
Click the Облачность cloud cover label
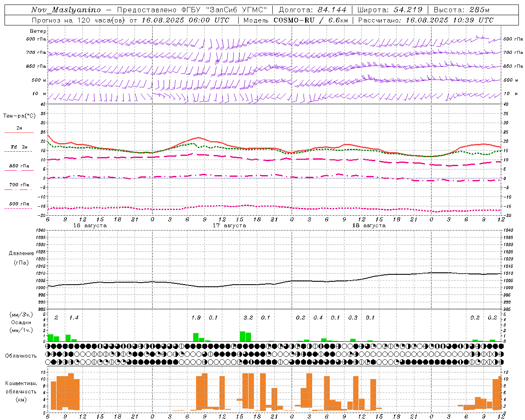[21, 356]
